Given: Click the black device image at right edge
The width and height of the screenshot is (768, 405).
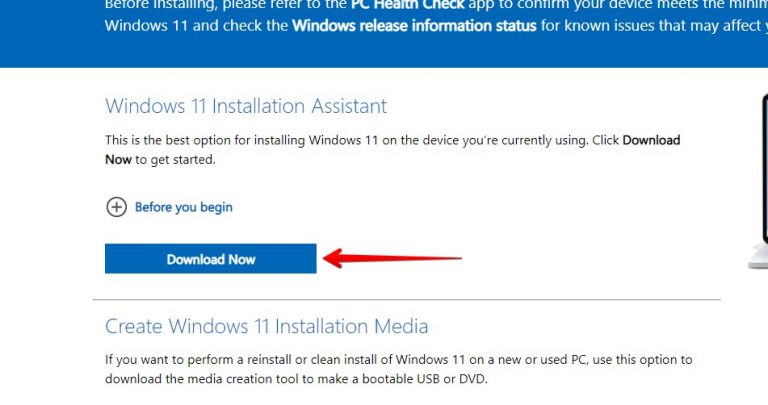Looking at the screenshot, I should [764, 169].
